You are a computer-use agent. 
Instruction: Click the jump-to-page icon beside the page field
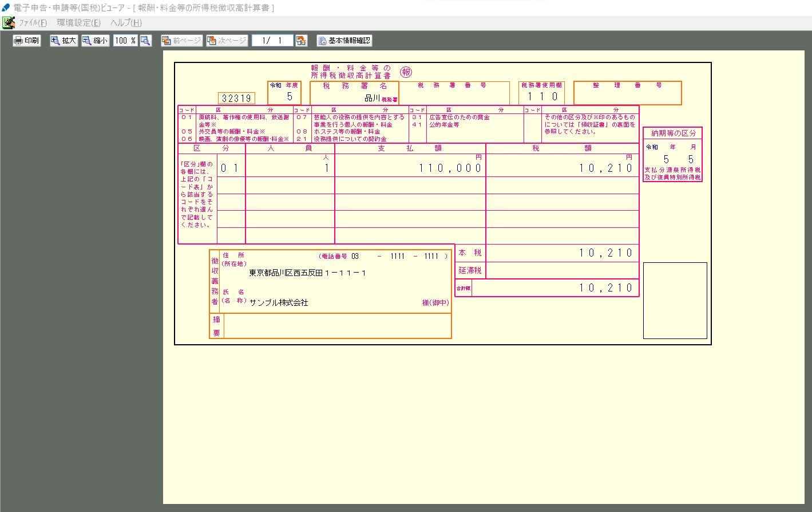click(302, 41)
